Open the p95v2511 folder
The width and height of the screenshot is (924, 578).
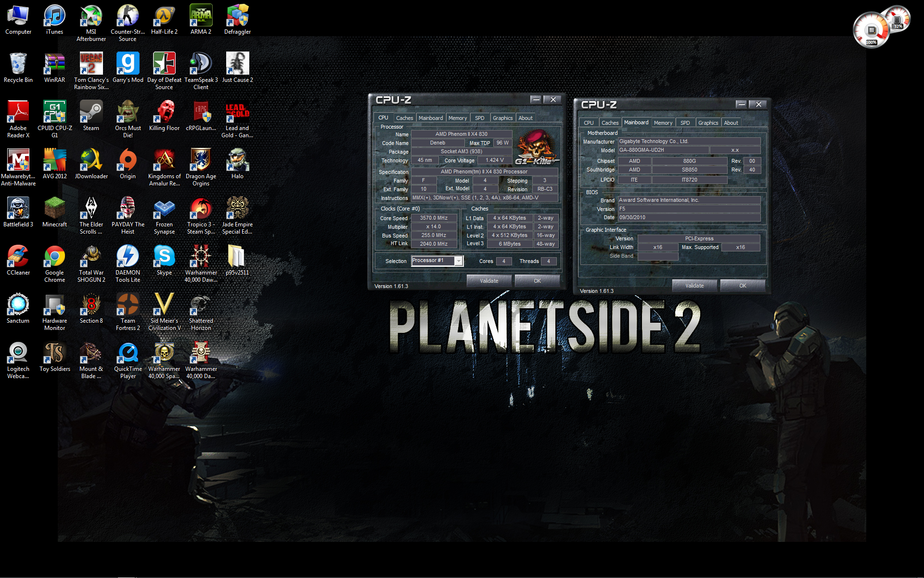pyautogui.click(x=237, y=261)
